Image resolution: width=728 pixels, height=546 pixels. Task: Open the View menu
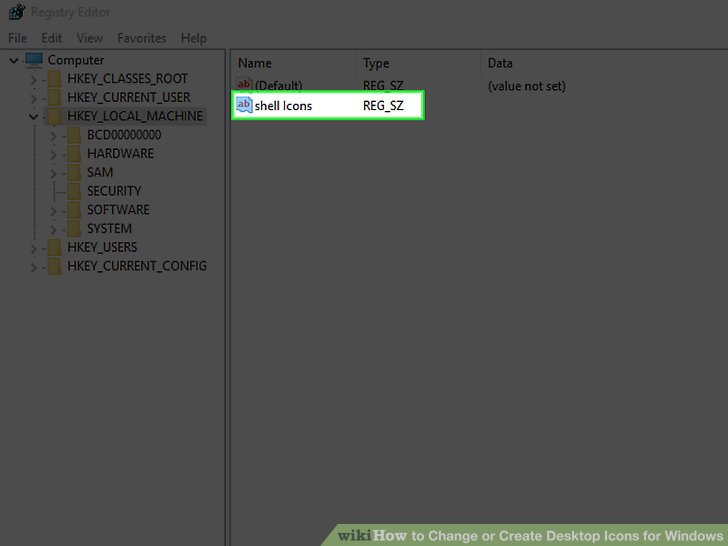tap(90, 38)
